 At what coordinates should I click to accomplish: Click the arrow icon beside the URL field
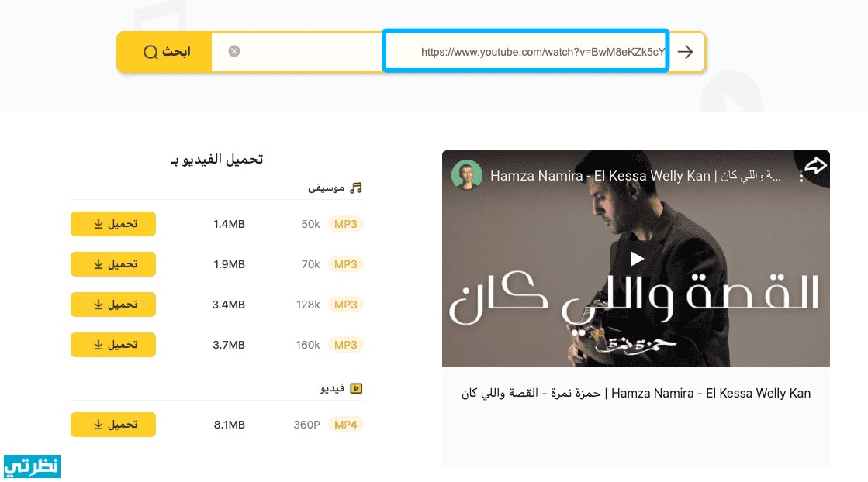(685, 52)
